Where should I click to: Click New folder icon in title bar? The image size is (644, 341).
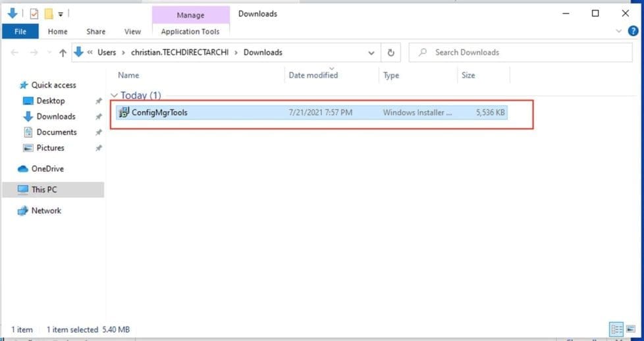[48, 13]
